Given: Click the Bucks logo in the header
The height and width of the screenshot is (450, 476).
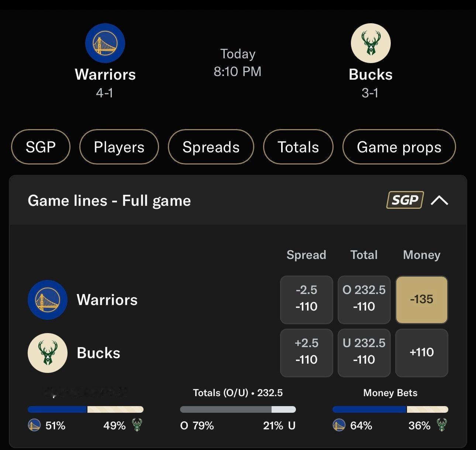Looking at the screenshot, I should [x=370, y=43].
